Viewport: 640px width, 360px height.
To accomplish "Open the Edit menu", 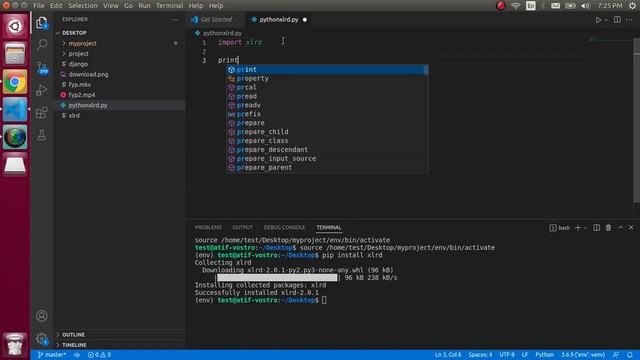I will pos(56,6).
